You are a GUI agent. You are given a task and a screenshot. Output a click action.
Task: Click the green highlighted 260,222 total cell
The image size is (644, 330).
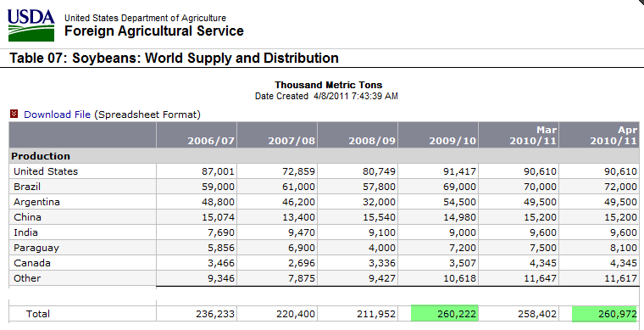(x=444, y=313)
